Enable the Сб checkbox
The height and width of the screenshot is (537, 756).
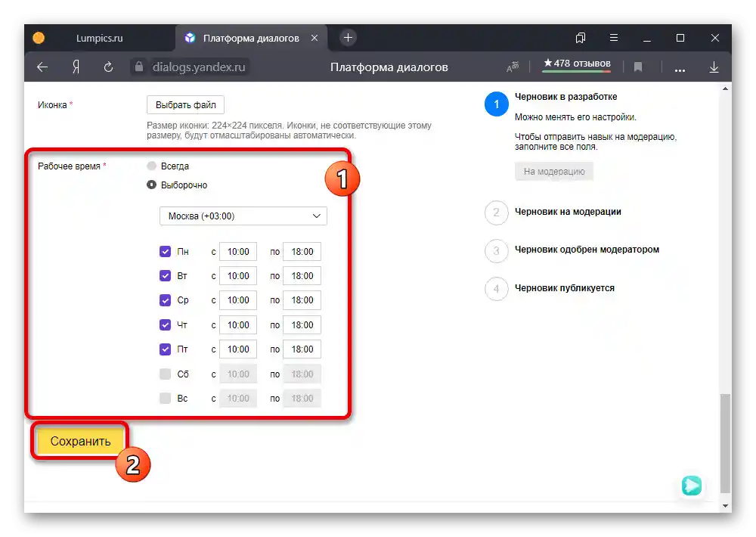tap(165, 374)
